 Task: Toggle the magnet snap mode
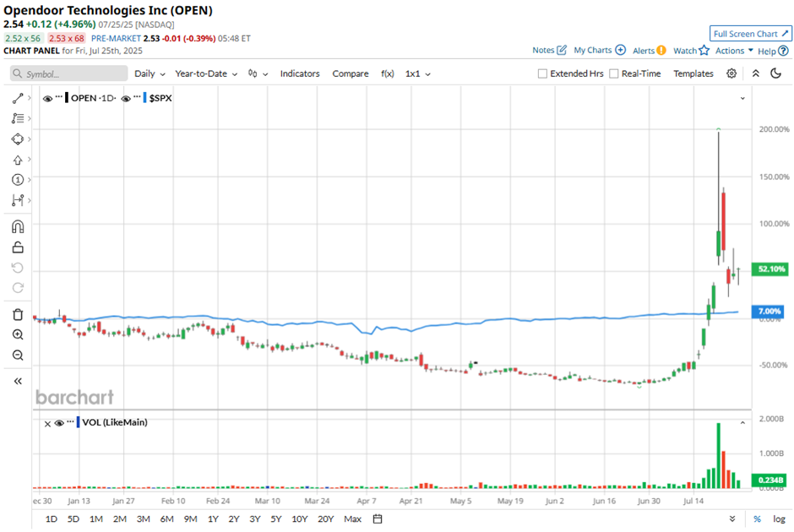click(18, 227)
